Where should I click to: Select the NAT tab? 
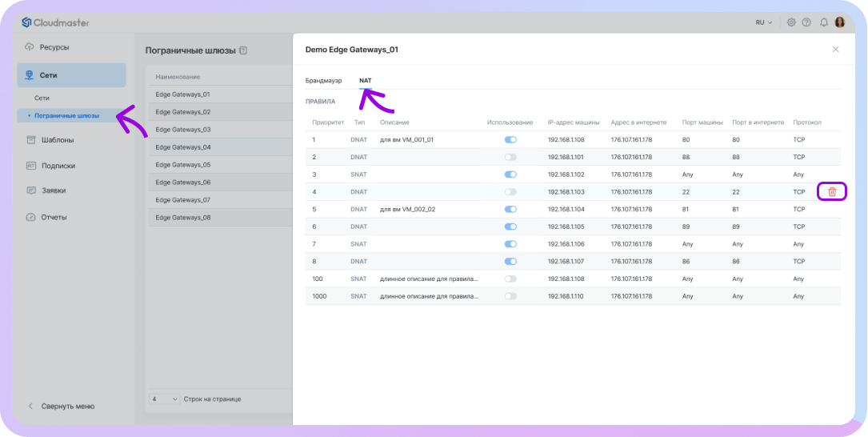[366, 81]
